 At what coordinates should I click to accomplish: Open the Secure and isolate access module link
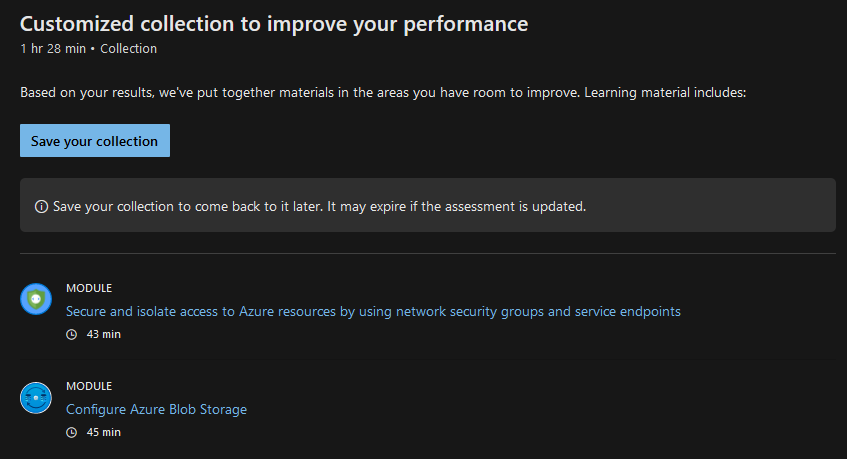373,312
